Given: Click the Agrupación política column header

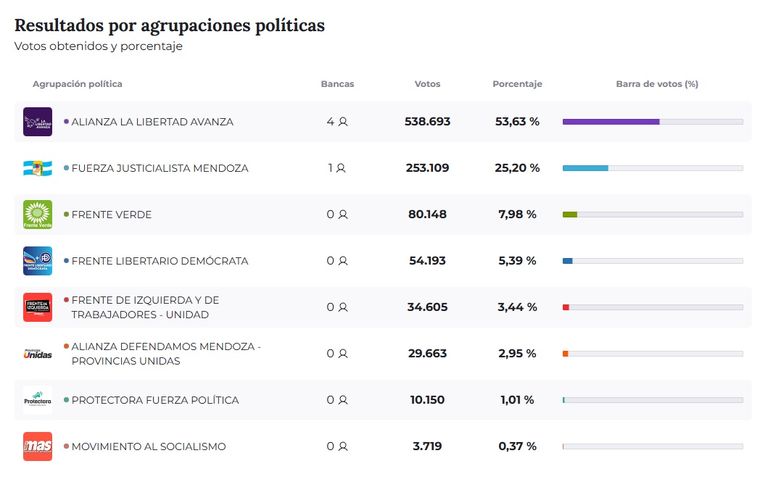Looking at the screenshot, I should point(77,84).
